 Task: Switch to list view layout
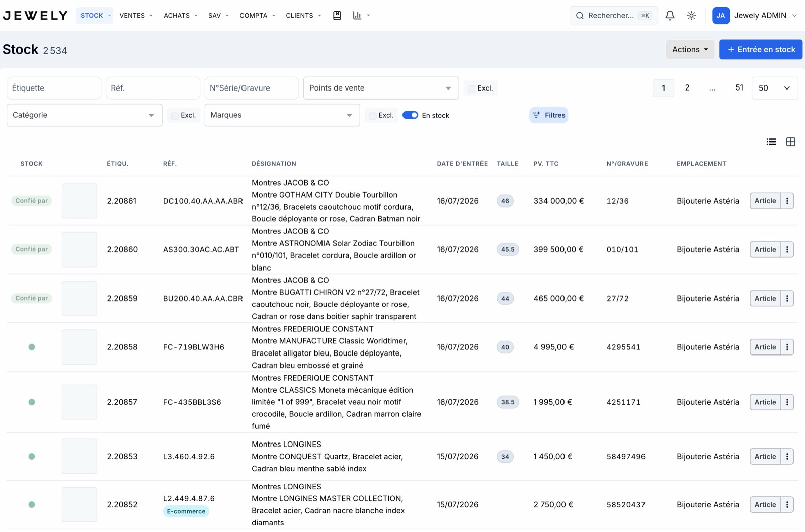pos(771,142)
